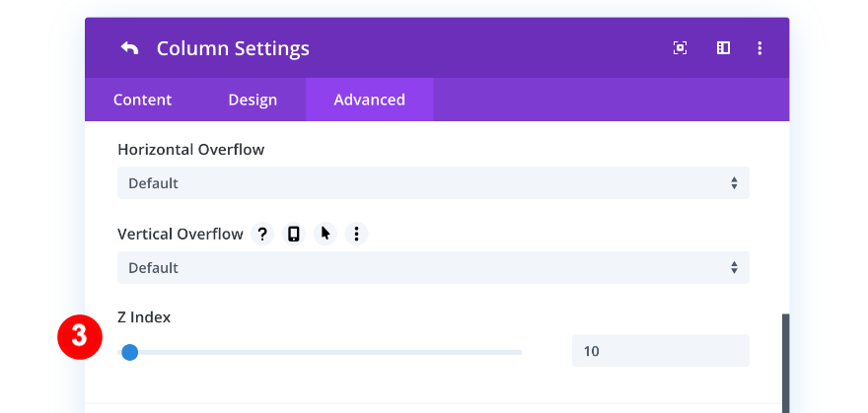The image size is (868, 413).
Task: Open the Horizontal Overflow dropdown
Action: tap(433, 183)
